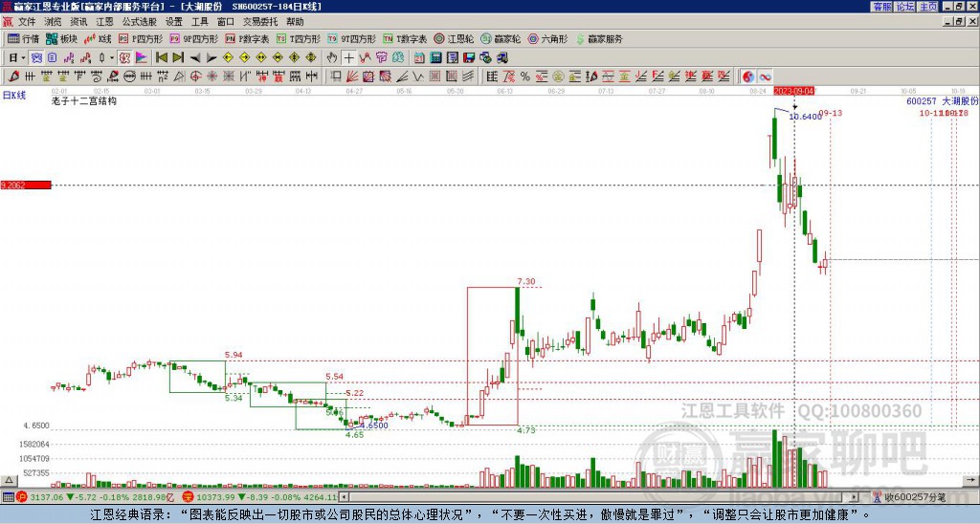The image size is (980, 524).
Task: Toggle the infinity loop icon
Action: pyautogui.click(x=765, y=76)
